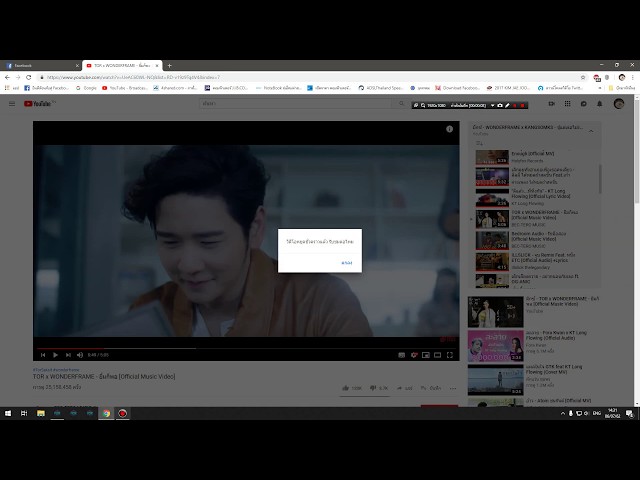The height and width of the screenshot is (480, 640).
Task: Skip to the previous playlist video
Action: 43,355
